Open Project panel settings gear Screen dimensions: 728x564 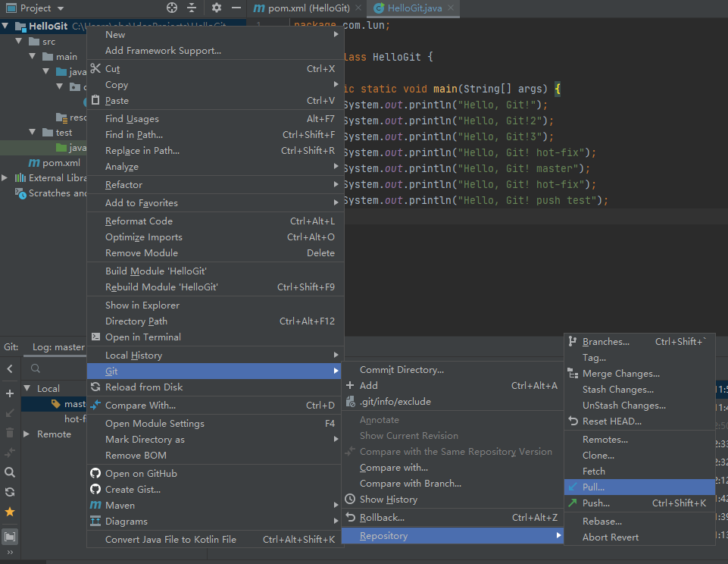click(217, 8)
